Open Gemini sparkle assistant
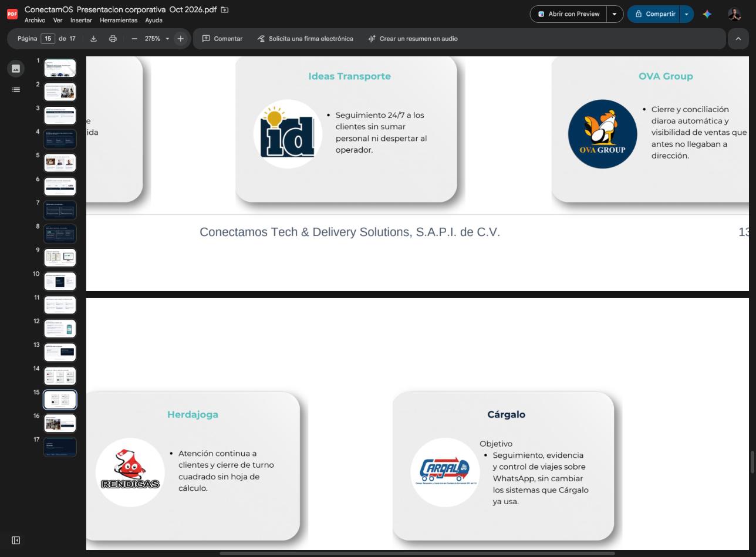756x557 pixels. tap(707, 14)
